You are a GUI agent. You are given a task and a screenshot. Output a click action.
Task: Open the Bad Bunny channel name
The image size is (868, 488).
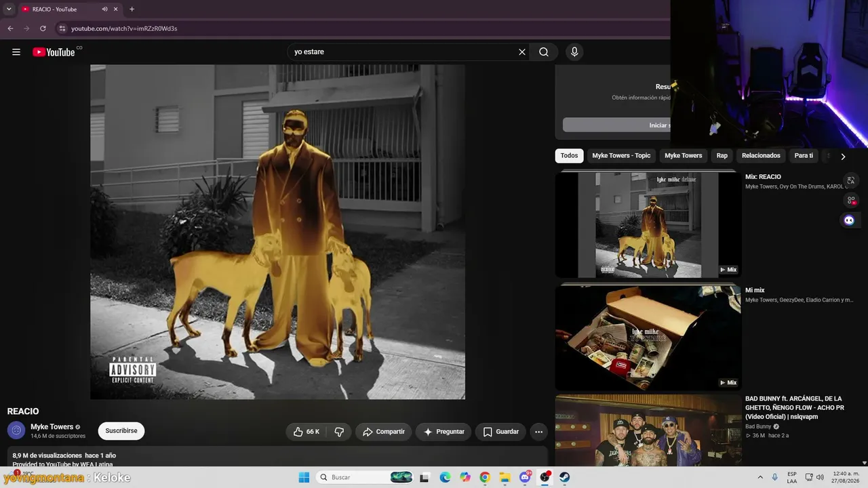758,427
